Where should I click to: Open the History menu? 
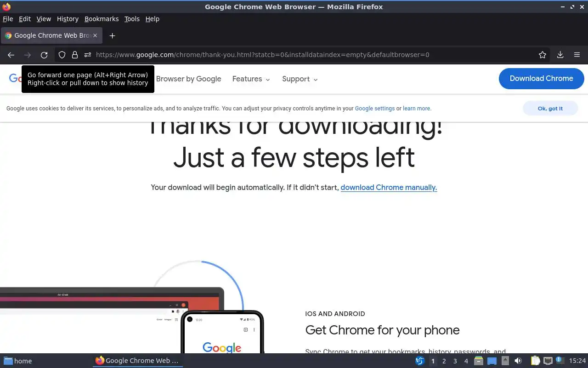(x=68, y=19)
